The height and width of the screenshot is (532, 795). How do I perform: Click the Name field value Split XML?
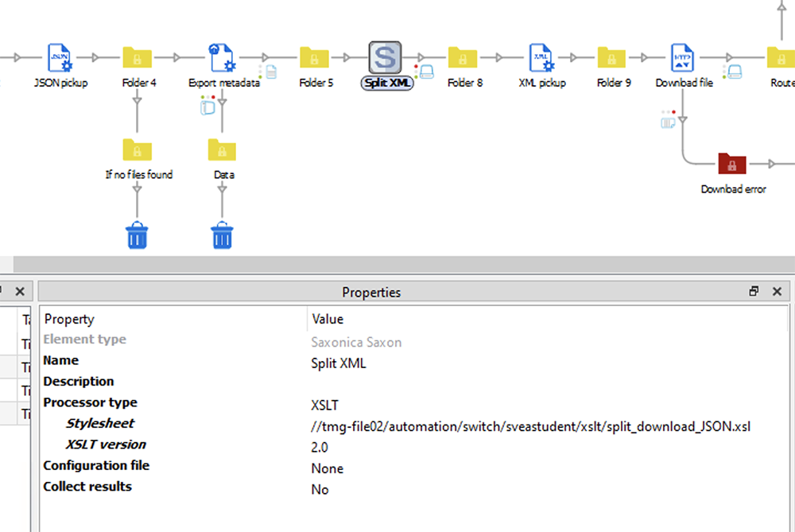point(339,363)
